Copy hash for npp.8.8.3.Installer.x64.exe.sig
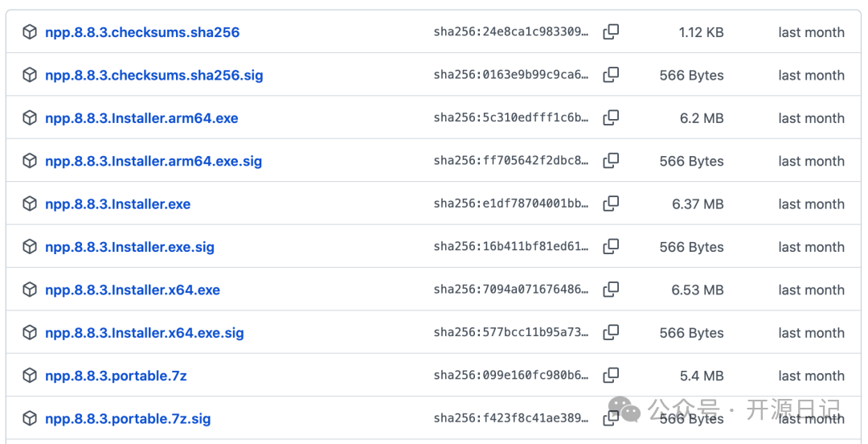The width and height of the screenshot is (868, 444). tap(611, 332)
